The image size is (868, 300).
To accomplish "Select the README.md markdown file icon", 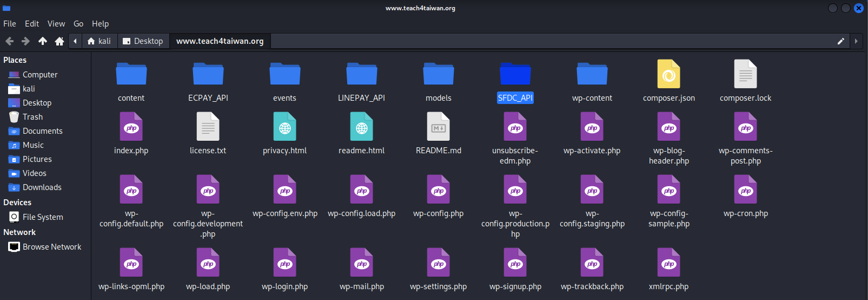I will (439, 127).
